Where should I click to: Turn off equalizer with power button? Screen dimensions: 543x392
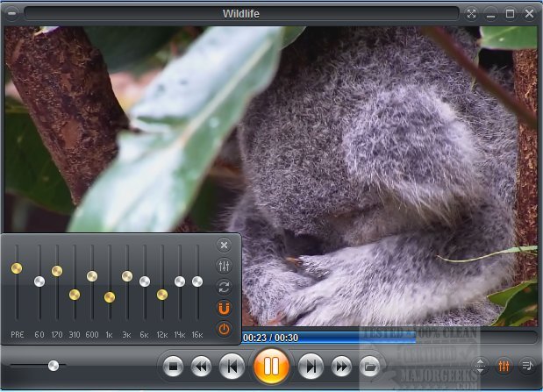click(x=224, y=330)
